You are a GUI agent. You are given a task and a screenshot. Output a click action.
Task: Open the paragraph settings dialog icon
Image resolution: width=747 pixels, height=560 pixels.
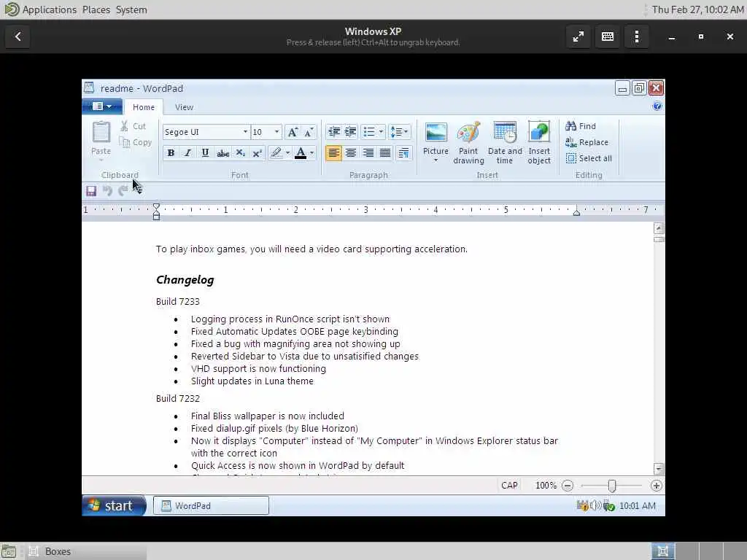point(403,153)
